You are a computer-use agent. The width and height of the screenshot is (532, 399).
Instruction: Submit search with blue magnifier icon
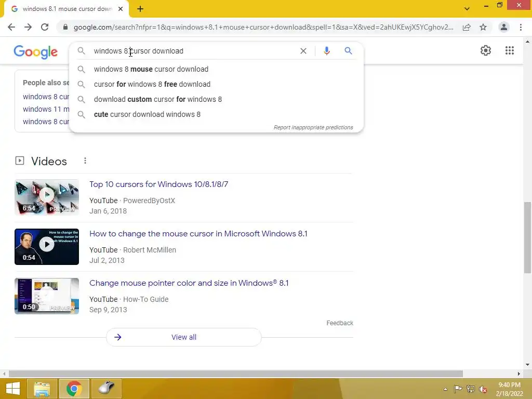tap(348, 51)
